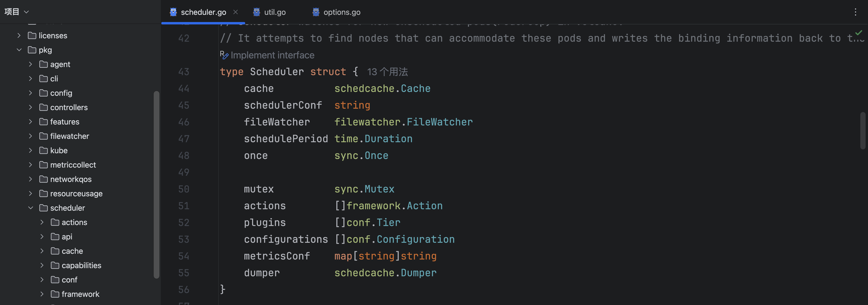Collapse the pkg folder
The width and height of the screenshot is (868, 305).
coord(19,50)
